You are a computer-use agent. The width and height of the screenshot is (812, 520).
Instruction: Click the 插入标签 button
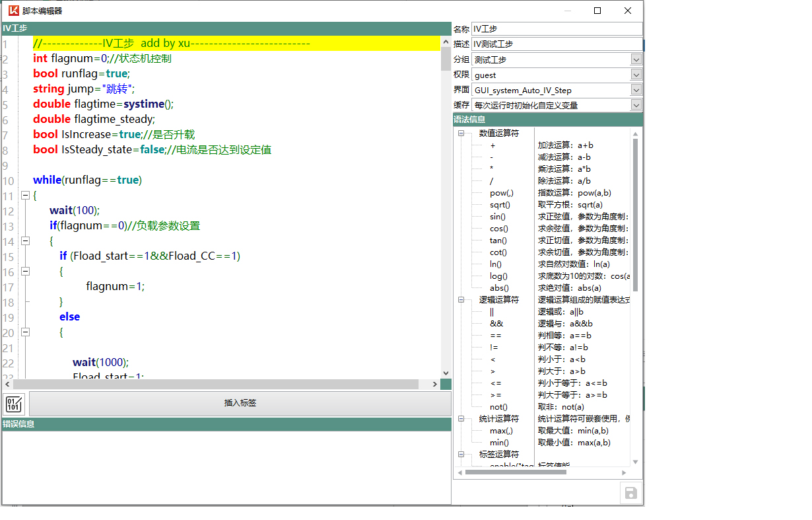(240, 403)
